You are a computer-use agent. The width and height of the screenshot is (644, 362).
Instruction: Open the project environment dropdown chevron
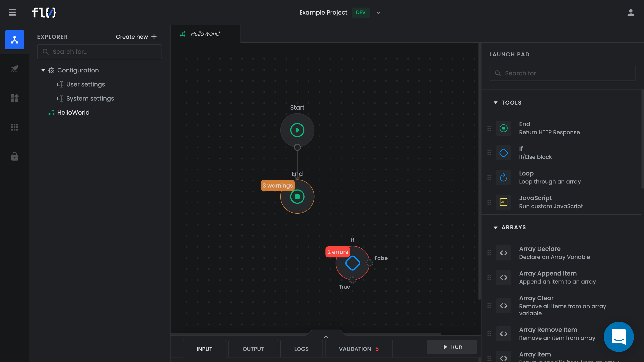coord(378,13)
